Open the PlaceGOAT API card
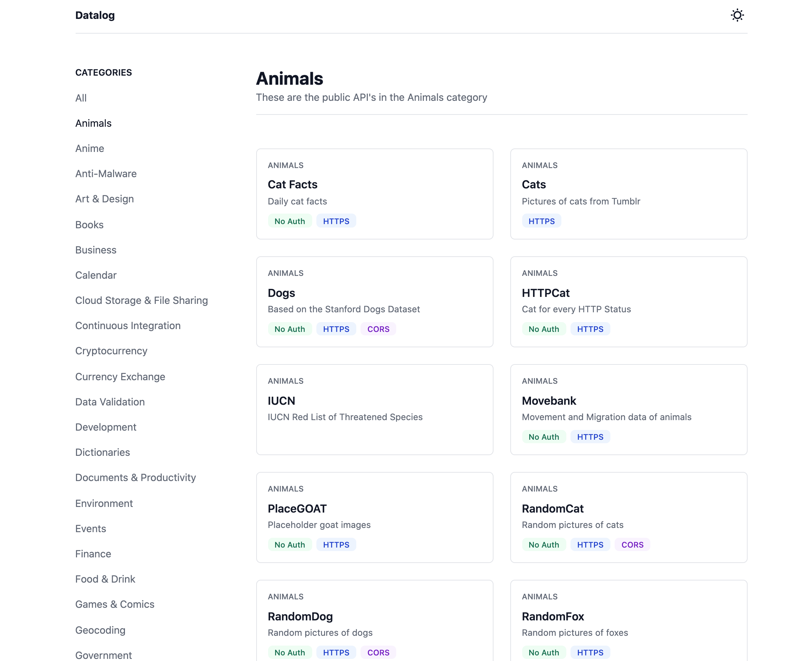 pyautogui.click(x=374, y=517)
